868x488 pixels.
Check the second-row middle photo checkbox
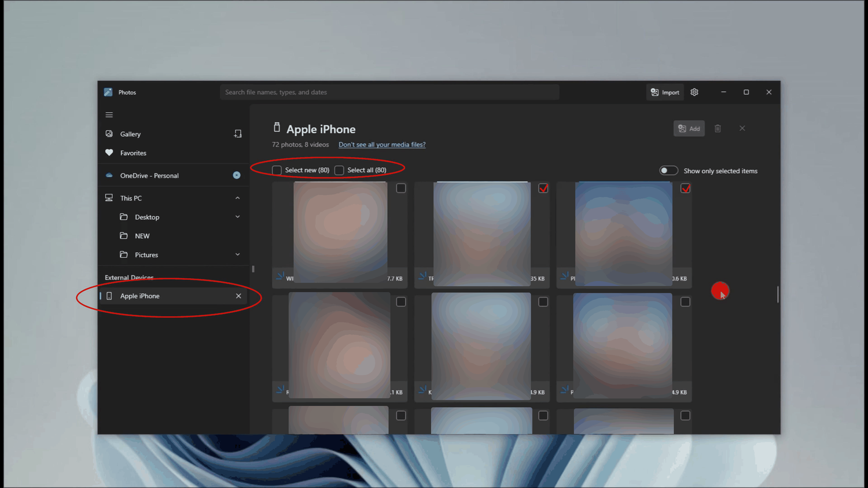click(543, 302)
